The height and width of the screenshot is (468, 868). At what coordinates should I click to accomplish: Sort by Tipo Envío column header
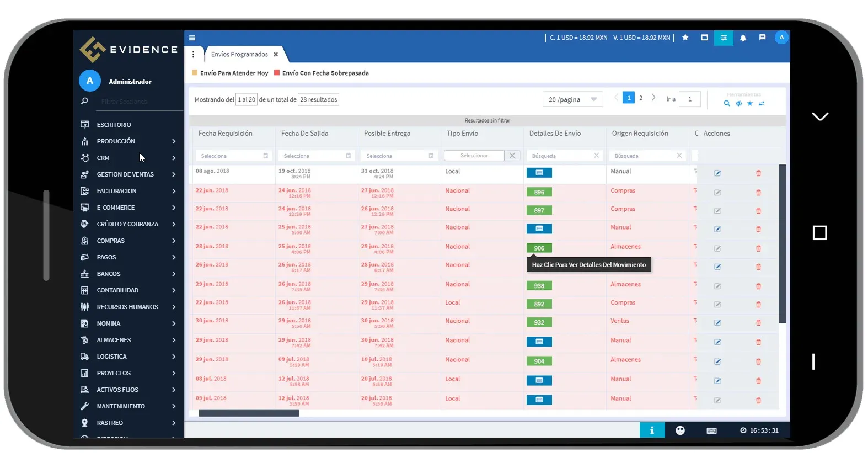(x=462, y=134)
